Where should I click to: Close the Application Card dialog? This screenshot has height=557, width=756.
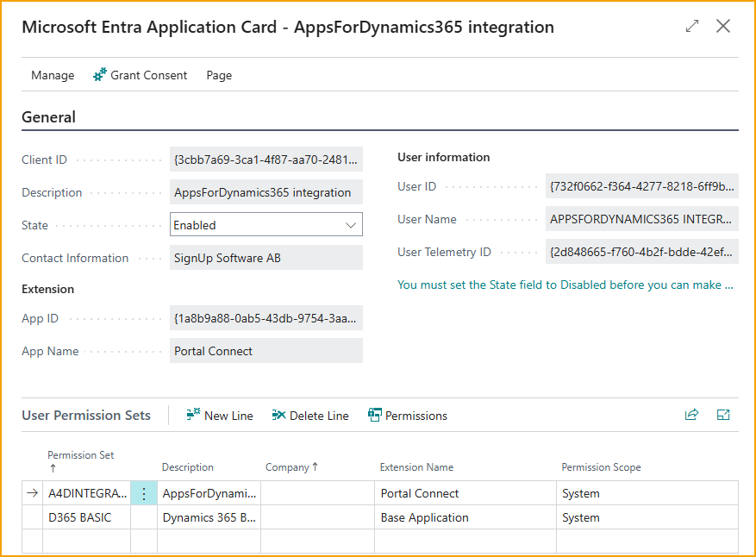coord(723,26)
